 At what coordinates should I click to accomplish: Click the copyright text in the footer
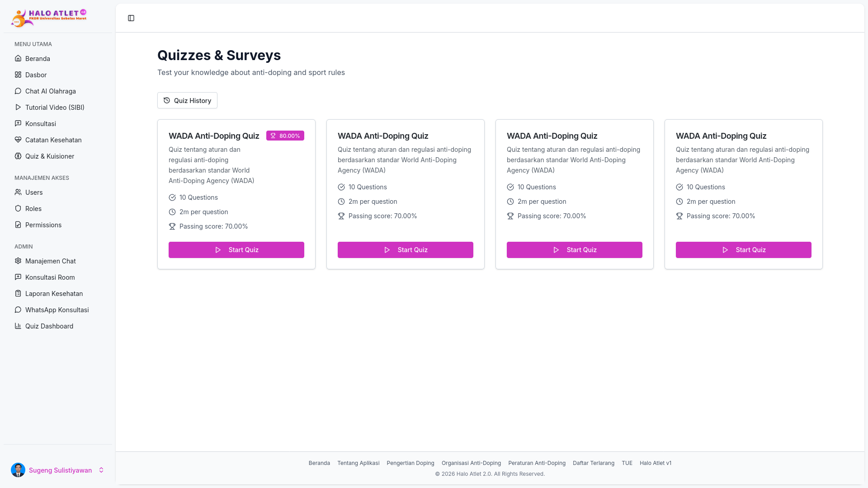coord(490,474)
